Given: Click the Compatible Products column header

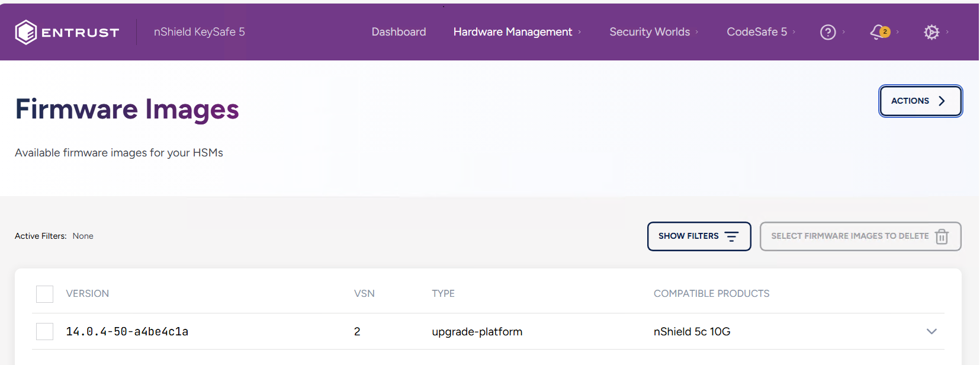Looking at the screenshot, I should click(712, 294).
